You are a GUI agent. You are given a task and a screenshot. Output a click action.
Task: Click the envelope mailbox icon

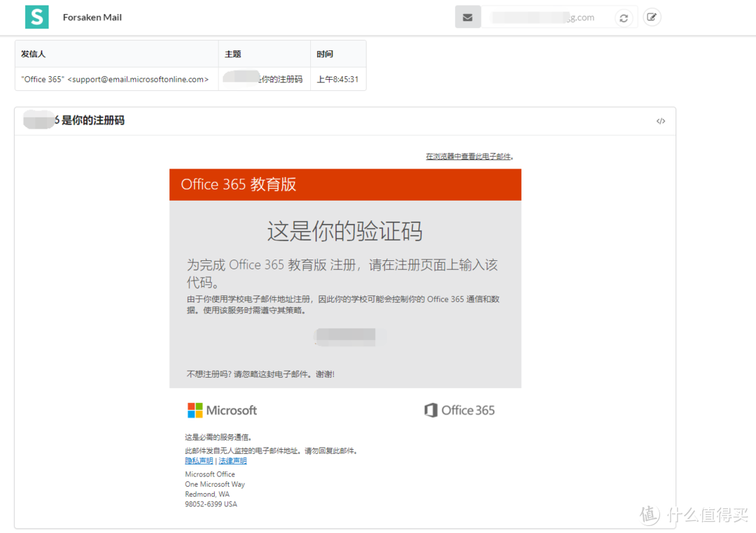[468, 17]
